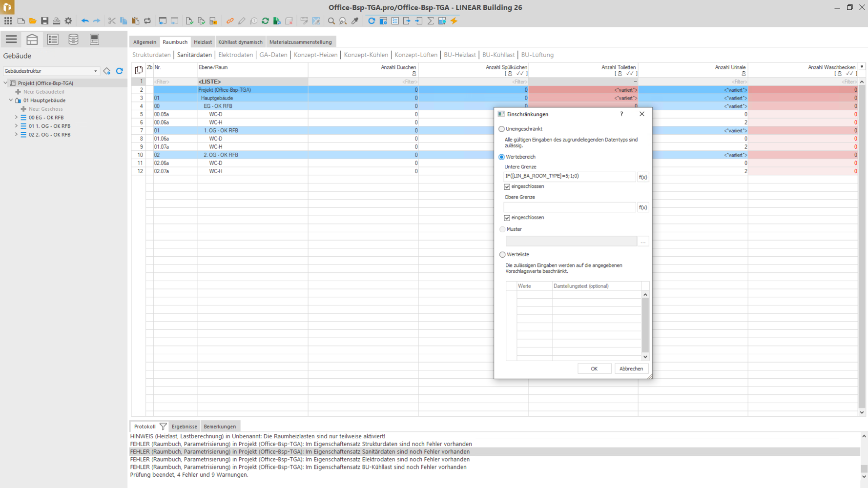Click the lightning bolt toolbar icon
This screenshot has height=488, width=868.
454,21
